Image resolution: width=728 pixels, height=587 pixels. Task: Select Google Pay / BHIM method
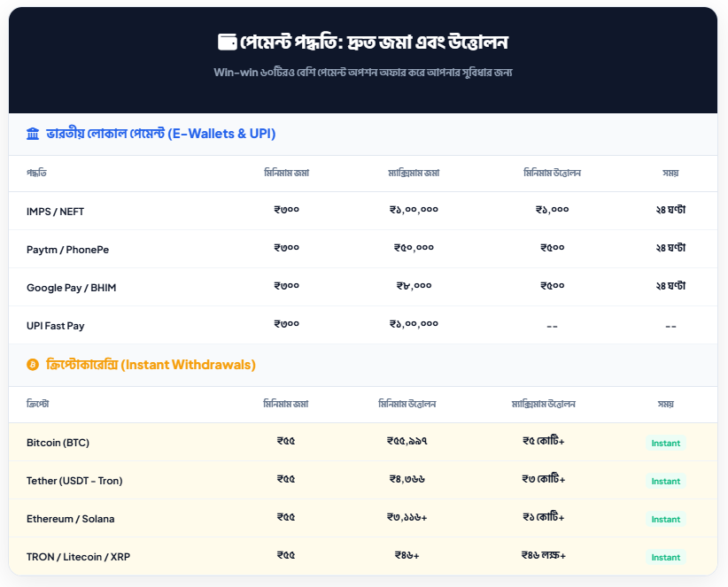pos(72,288)
